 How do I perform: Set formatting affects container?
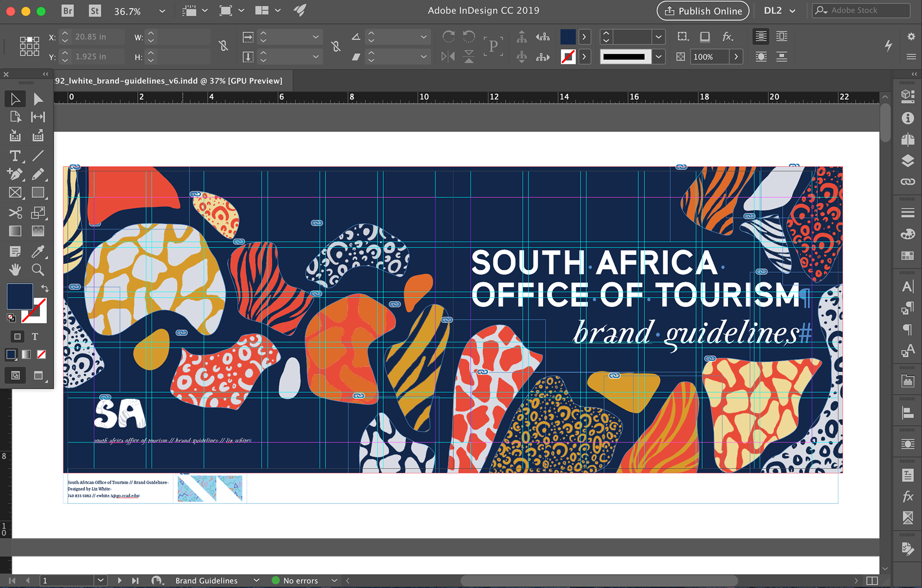click(x=17, y=336)
